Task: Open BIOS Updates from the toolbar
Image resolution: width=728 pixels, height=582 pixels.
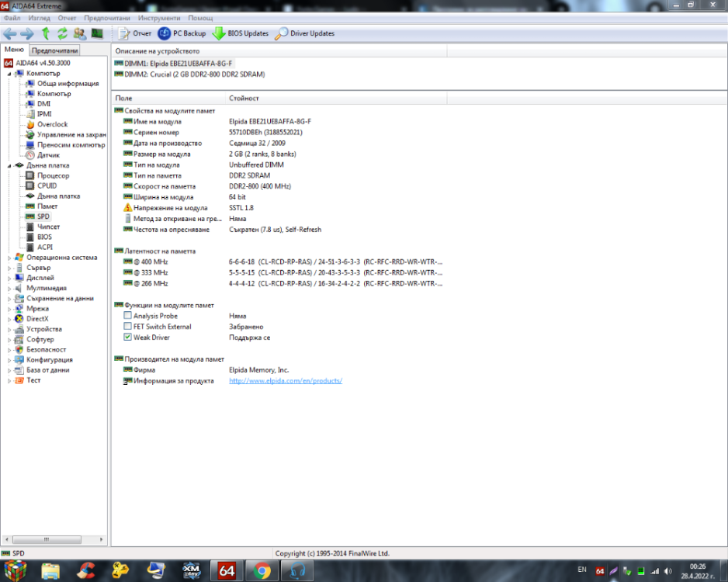Action: click(241, 33)
